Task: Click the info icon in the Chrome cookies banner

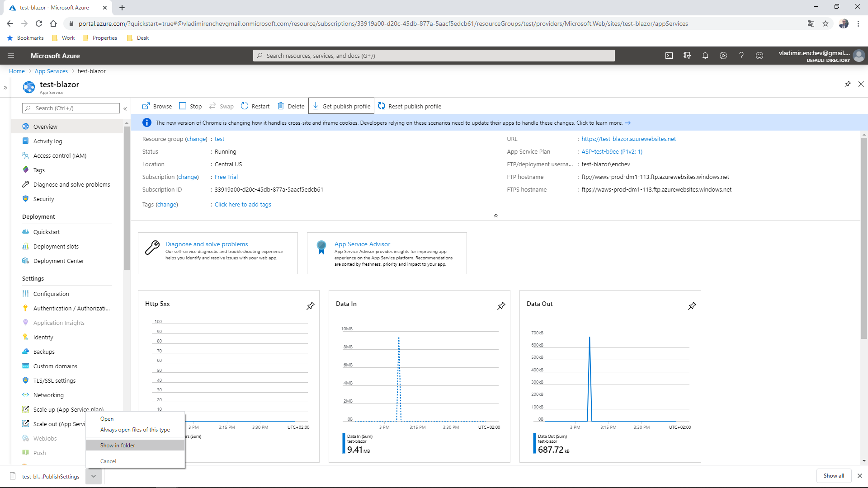Action: tap(147, 122)
